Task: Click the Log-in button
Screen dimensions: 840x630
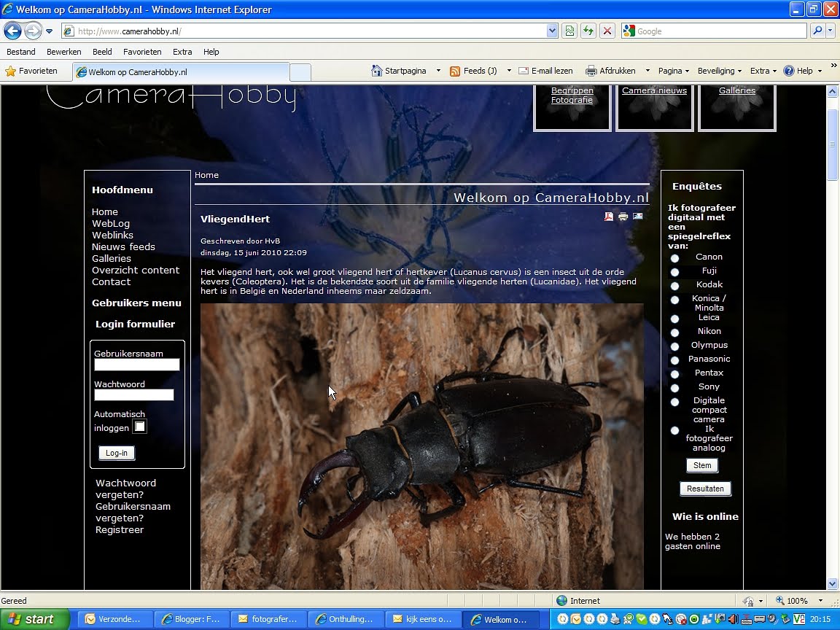Action: 116,453
